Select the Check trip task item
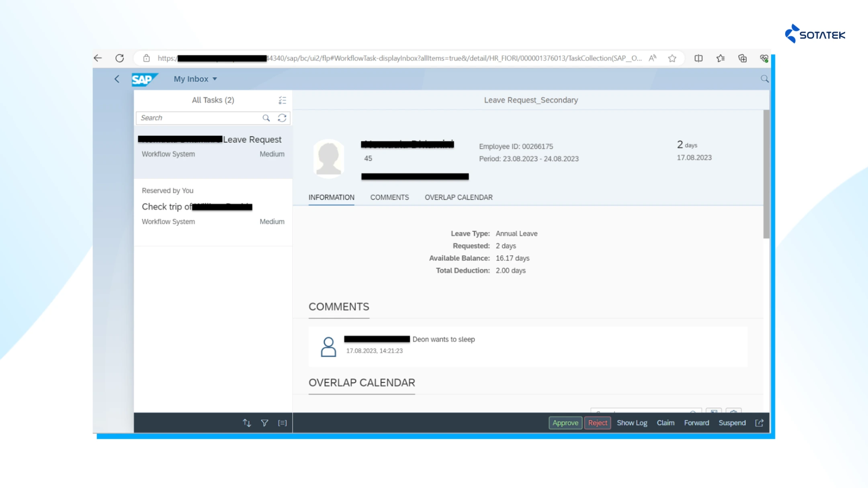This screenshot has height=488, width=868. (213, 213)
